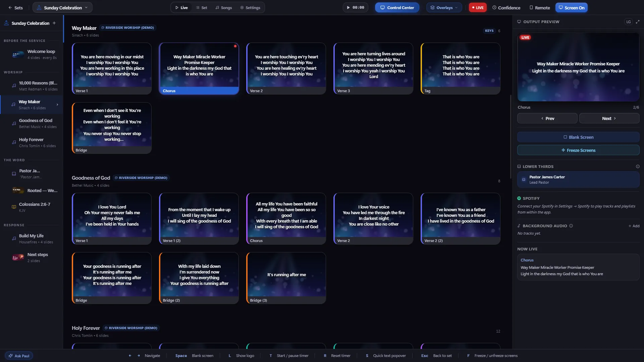This screenshot has width=644, height=362.
Task: Open the Confidence monitor
Action: 506,8
